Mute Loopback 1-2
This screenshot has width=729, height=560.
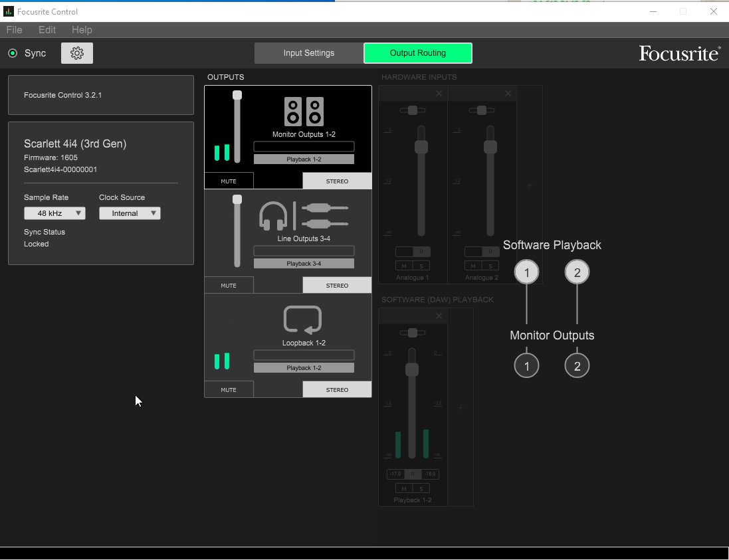(x=229, y=389)
